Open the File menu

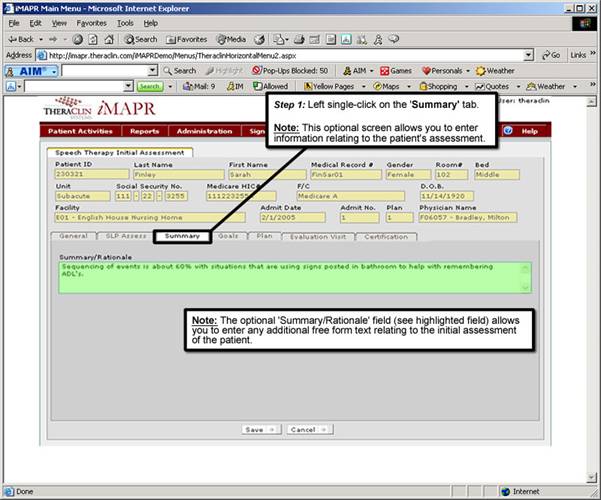coord(14,23)
